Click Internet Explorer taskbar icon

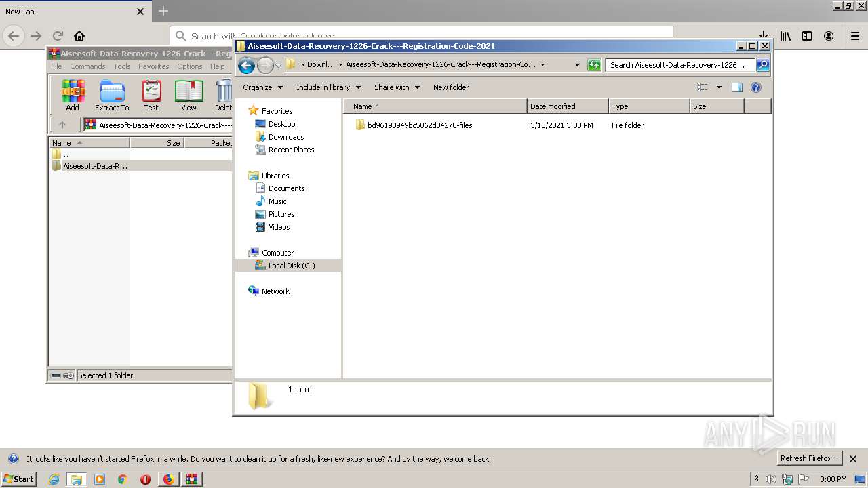54,479
